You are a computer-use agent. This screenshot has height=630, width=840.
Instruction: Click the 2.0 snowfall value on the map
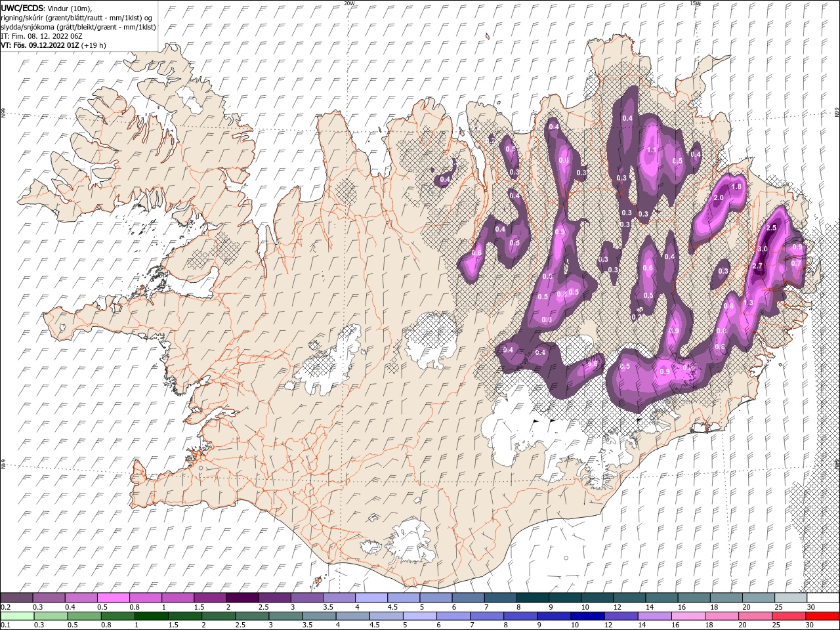coord(718,198)
